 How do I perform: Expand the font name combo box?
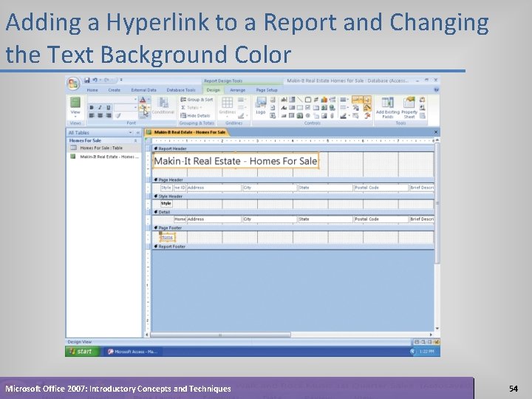coord(135,100)
